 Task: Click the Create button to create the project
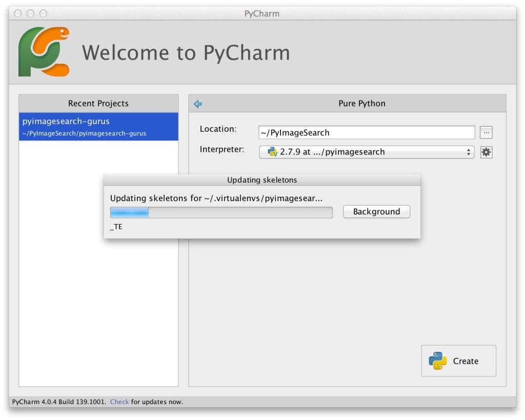coord(458,361)
